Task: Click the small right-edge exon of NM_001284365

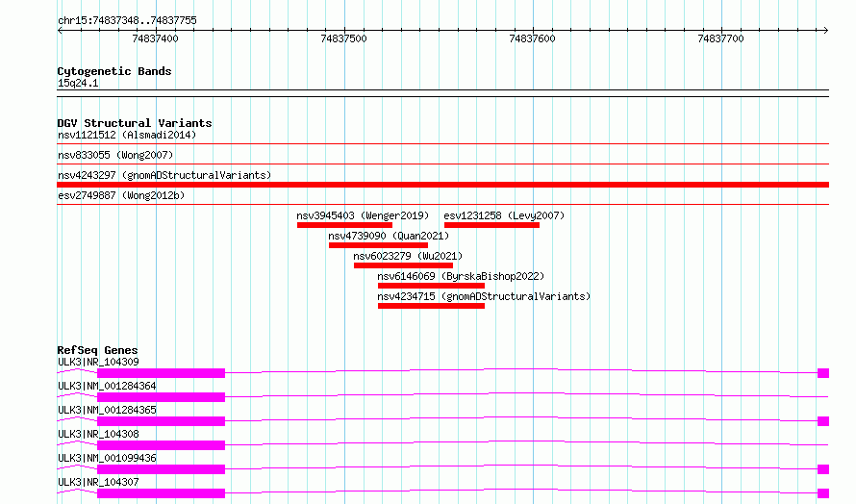Action: 823,421
